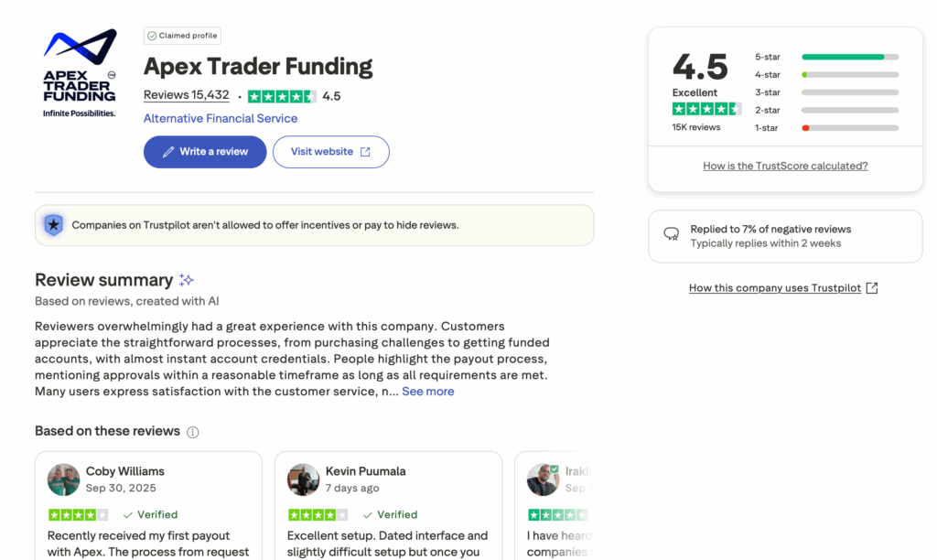Click the red 1-star rating bar

tap(848, 127)
